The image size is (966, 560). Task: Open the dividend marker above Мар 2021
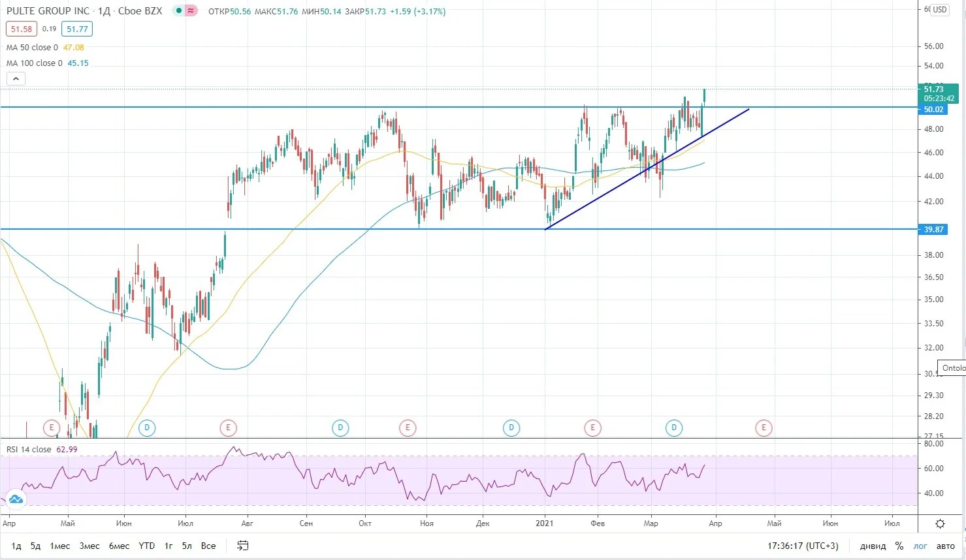tap(674, 428)
